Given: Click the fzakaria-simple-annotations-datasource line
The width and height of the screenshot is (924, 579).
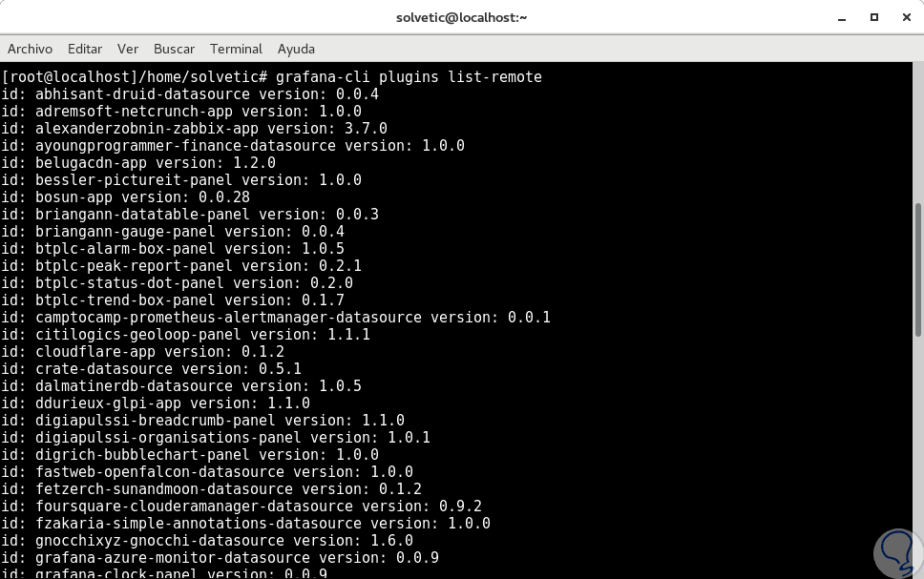Looking at the screenshot, I should 245,523.
